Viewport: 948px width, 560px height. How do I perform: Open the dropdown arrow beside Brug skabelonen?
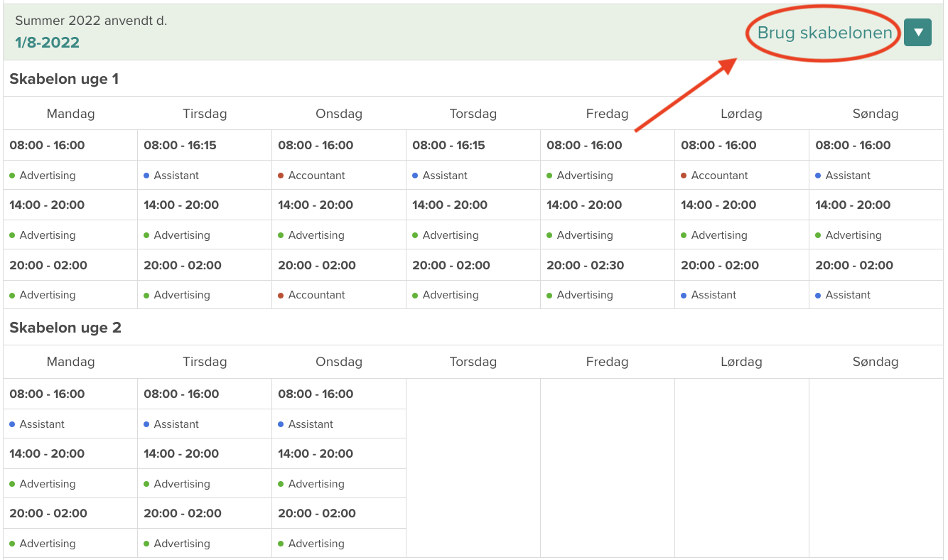(x=917, y=33)
